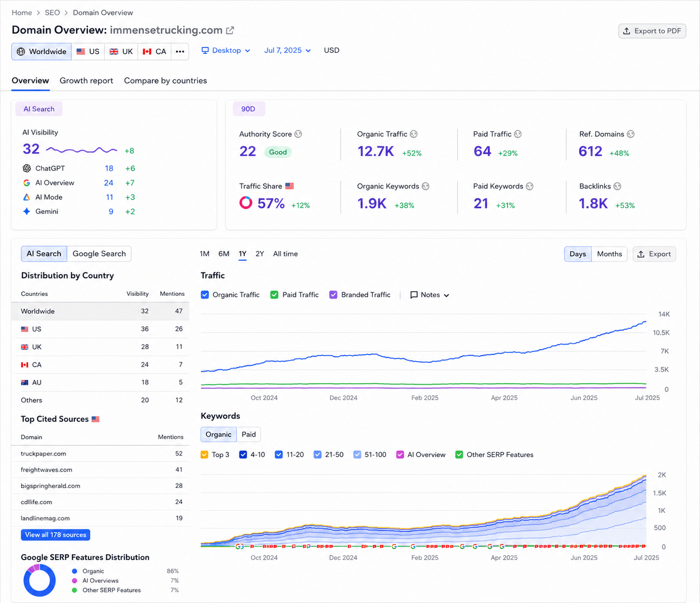Switch keywords chart to Paid
This screenshot has height=603, width=700.
click(x=249, y=435)
